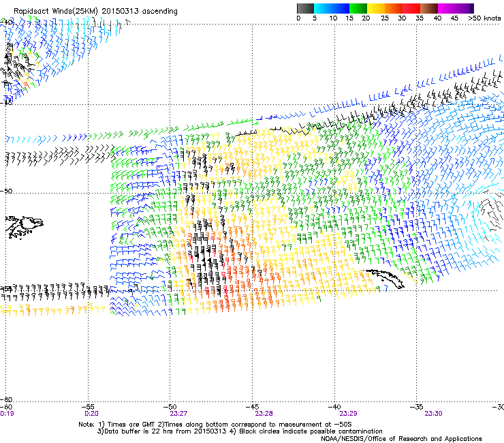Click the Falkland Islands coastline outline
504x443 pixels.
pos(24,227)
